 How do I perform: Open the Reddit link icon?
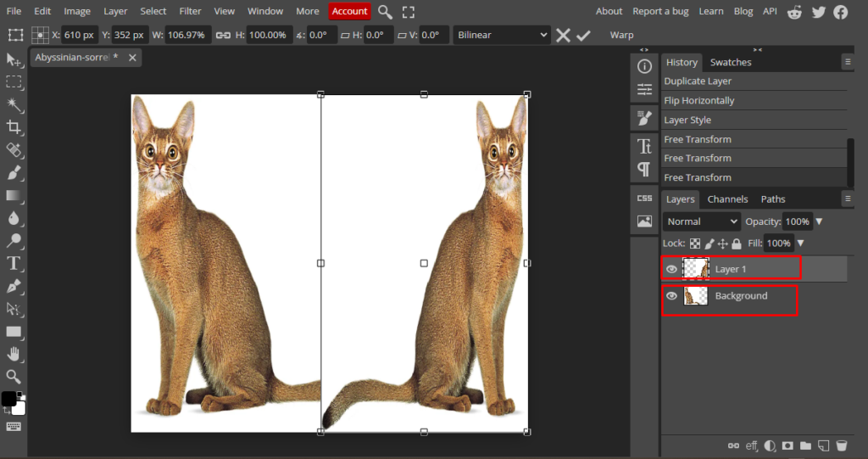pyautogui.click(x=794, y=12)
